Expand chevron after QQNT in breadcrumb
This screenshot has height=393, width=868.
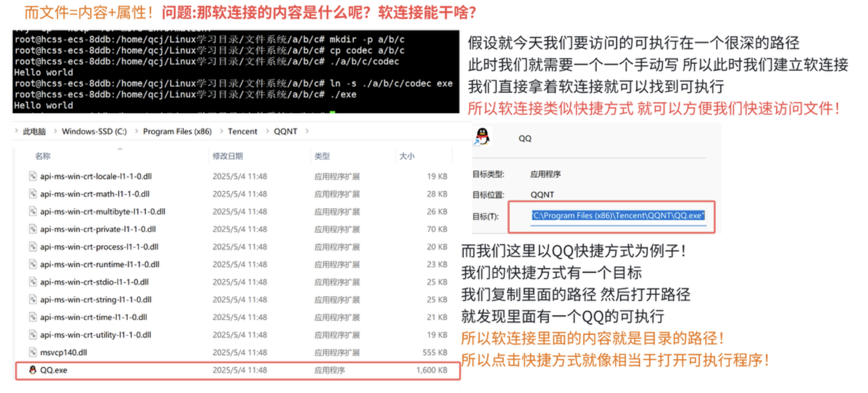click(x=307, y=131)
